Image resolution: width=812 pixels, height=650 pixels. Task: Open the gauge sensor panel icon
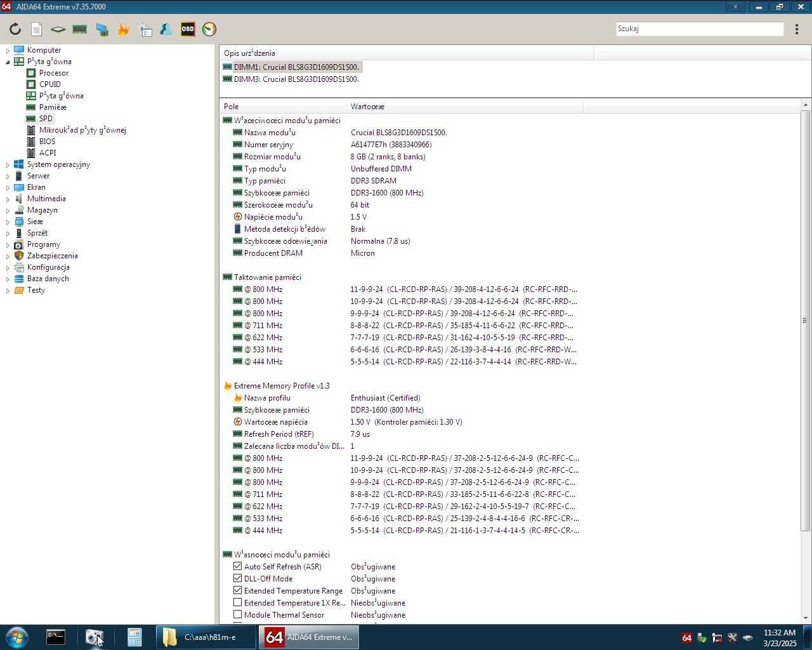point(209,29)
